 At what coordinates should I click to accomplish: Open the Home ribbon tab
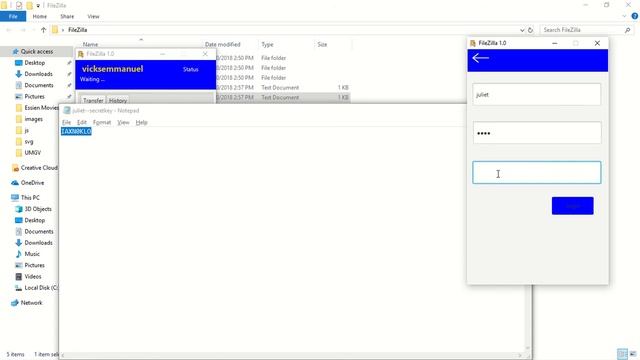pyautogui.click(x=40, y=16)
